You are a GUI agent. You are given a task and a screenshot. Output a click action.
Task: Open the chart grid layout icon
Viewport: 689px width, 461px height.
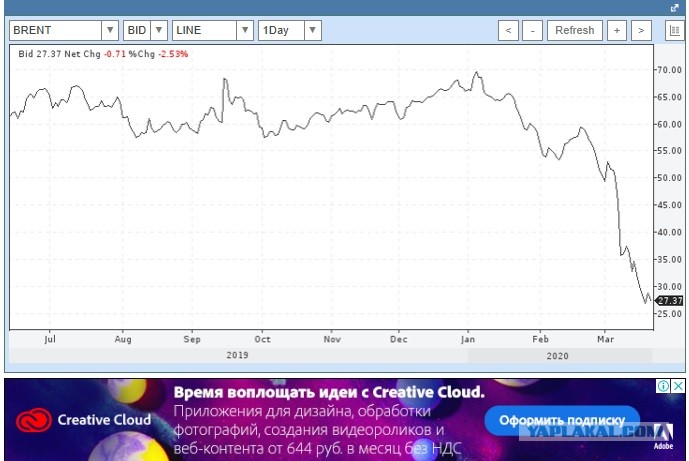tap(674, 30)
